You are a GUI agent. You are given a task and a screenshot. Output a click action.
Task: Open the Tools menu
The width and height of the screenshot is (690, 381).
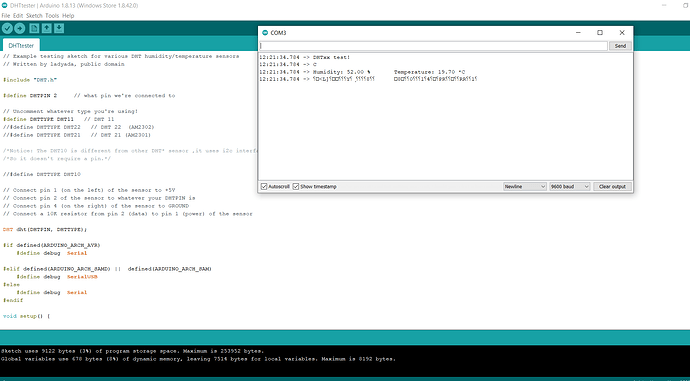pos(52,15)
